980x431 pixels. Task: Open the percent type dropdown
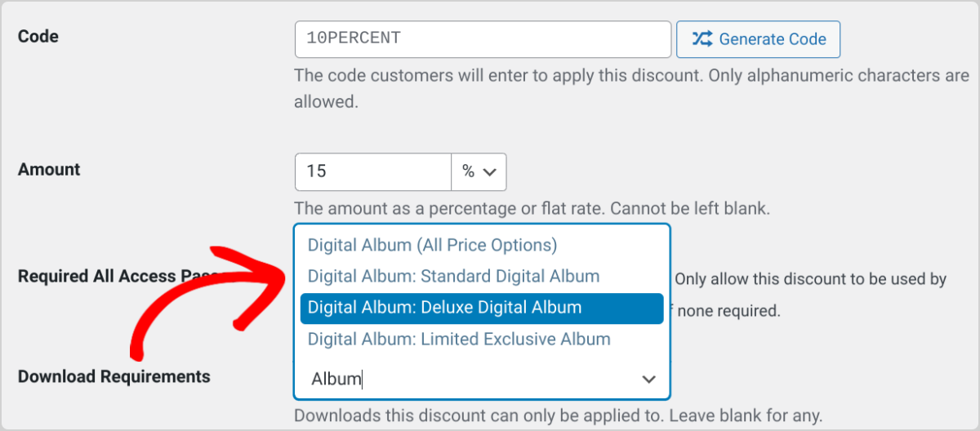(479, 171)
